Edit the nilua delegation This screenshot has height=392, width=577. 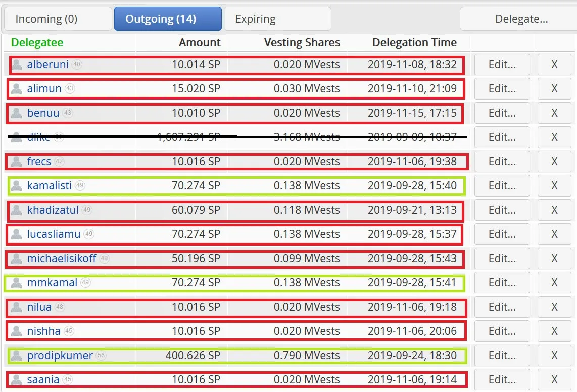point(502,307)
